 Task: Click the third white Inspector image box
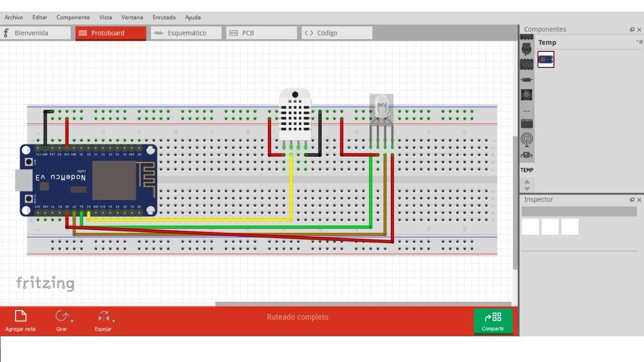(x=570, y=227)
